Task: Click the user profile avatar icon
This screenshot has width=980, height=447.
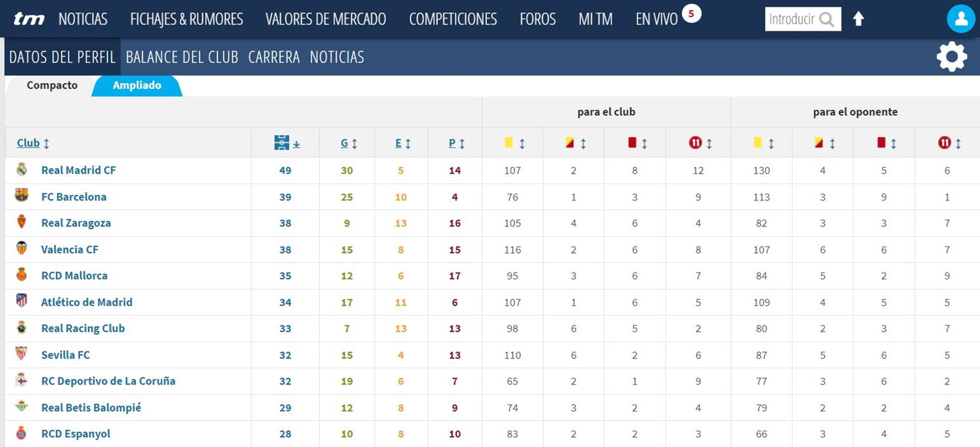Action: coord(960,19)
